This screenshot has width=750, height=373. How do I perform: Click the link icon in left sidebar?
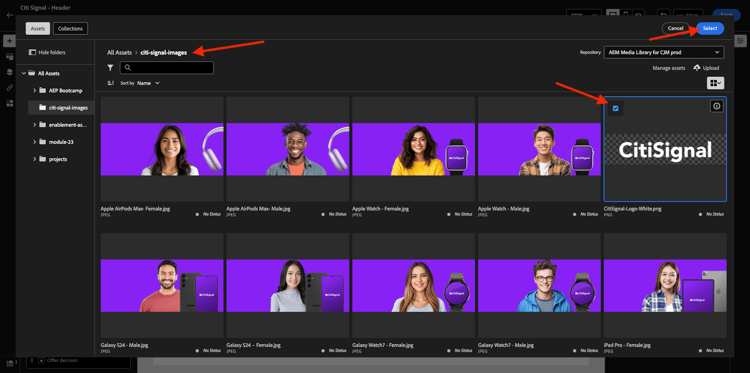click(10, 88)
